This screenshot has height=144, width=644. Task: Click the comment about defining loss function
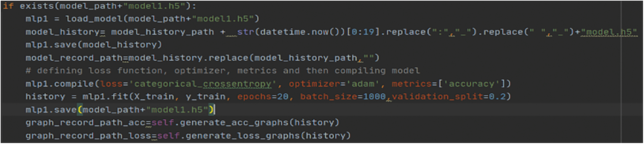(223, 71)
